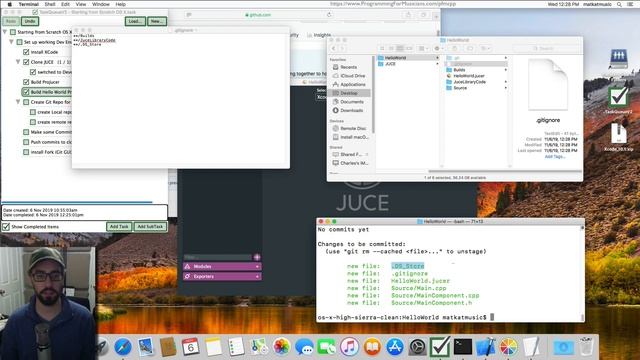Open the Projucer color-wheel icon in the Dock
Image resolution: width=640 pixels, height=360 pixels.
[x=508, y=347]
